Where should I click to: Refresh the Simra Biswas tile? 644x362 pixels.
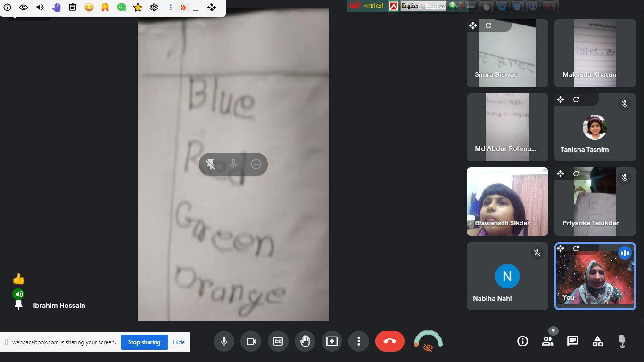488,25
